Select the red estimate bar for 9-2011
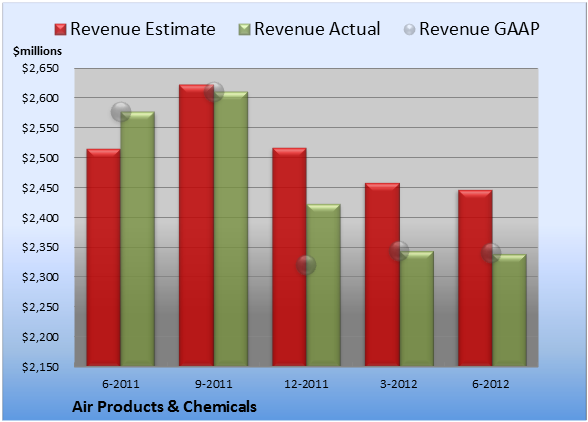Viewport: 588px width, 422px height. coord(196,225)
